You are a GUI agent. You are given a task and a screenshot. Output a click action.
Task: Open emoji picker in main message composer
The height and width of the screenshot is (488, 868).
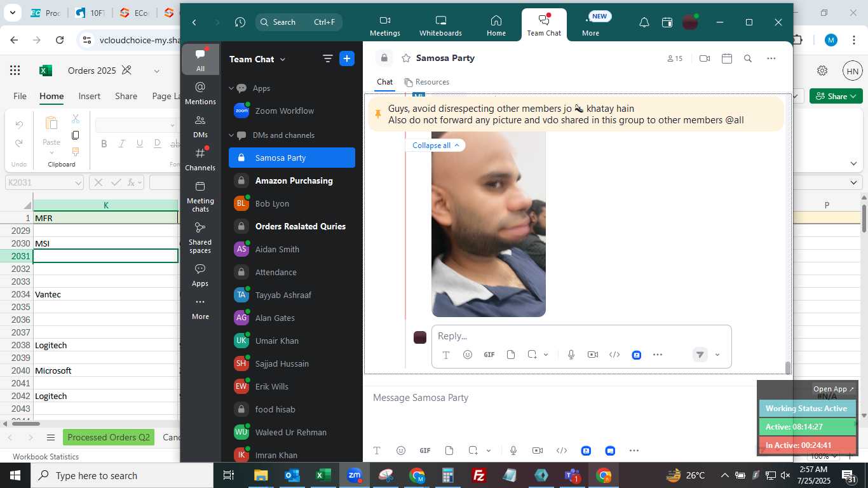tap(401, 451)
